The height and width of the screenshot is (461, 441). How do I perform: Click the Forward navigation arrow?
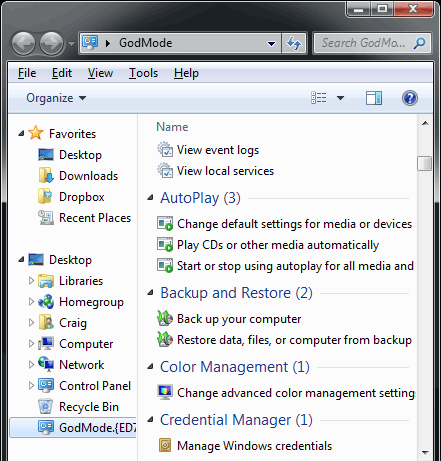pos(52,43)
